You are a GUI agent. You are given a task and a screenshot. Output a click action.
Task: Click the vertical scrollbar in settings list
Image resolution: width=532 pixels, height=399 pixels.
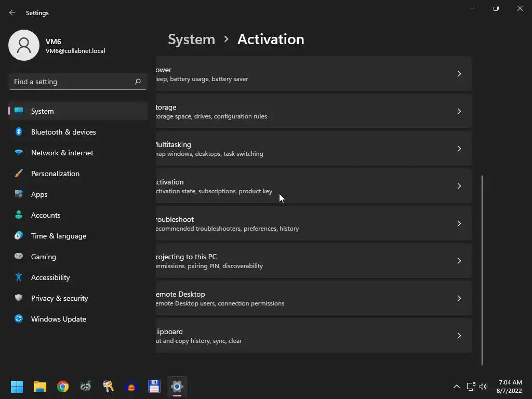pos(482,270)
